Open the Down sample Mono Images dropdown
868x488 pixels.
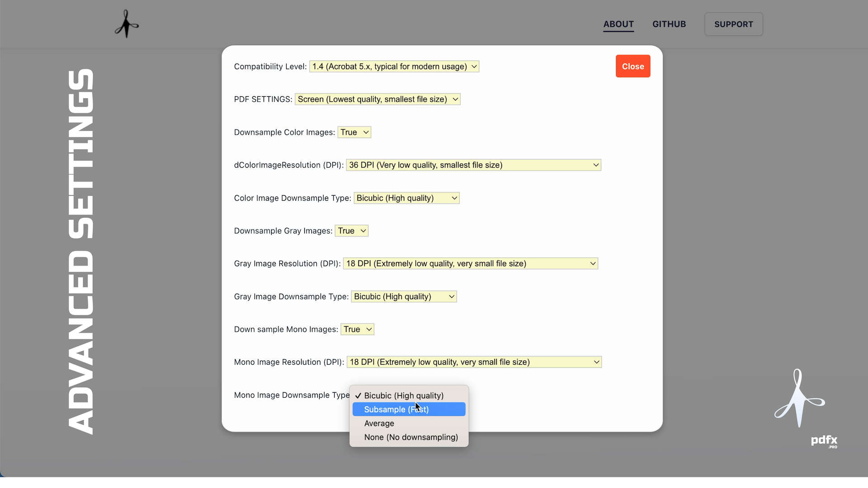[x=358, y=329]
